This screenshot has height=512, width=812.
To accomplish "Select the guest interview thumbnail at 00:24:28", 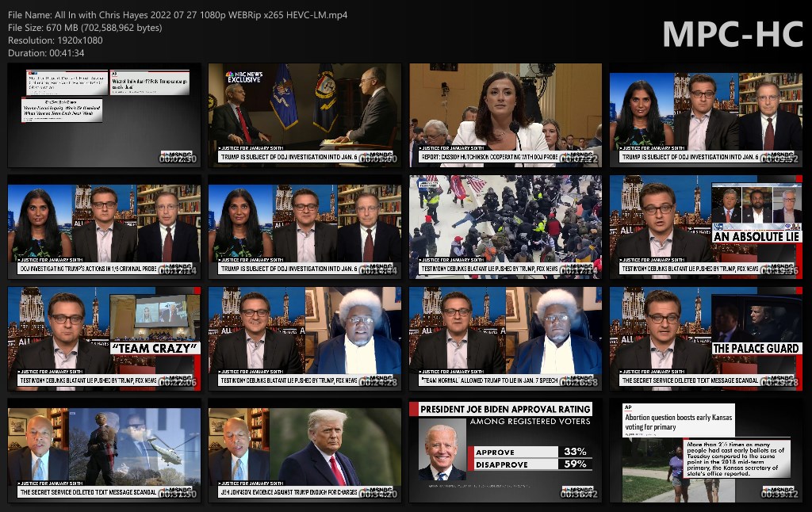I will pyautogui.click(x=304, y=338).
